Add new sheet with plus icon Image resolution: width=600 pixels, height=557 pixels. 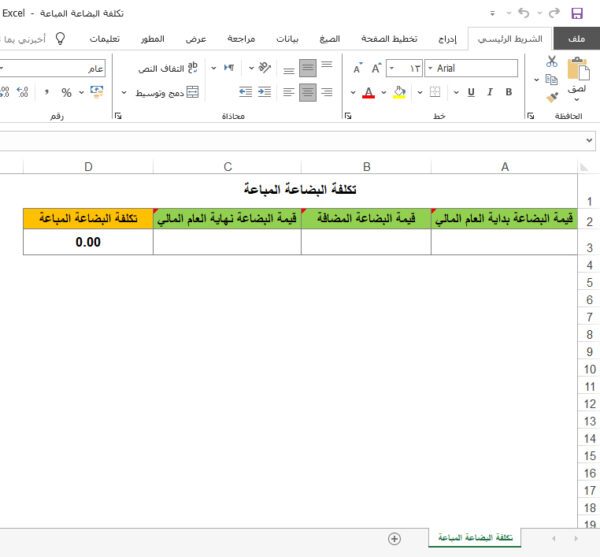point(395,539)
